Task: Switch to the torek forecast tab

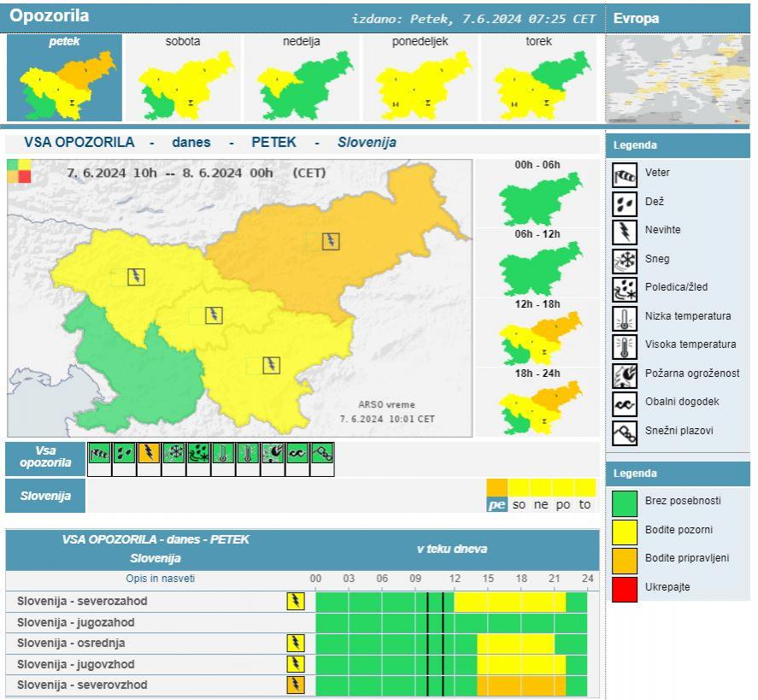Action: (539, 79)
